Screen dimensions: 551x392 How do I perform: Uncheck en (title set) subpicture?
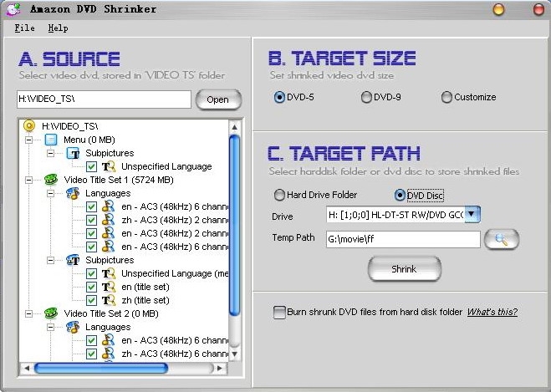[x=91, y=287]
